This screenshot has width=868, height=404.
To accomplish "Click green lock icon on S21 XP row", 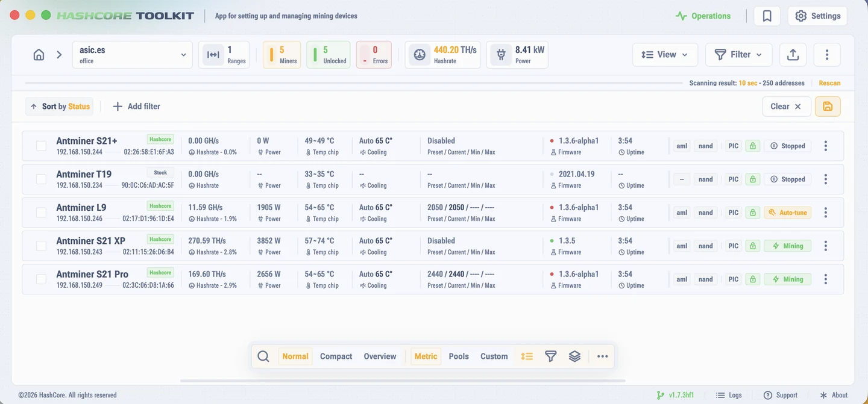I will coord(752,246).
